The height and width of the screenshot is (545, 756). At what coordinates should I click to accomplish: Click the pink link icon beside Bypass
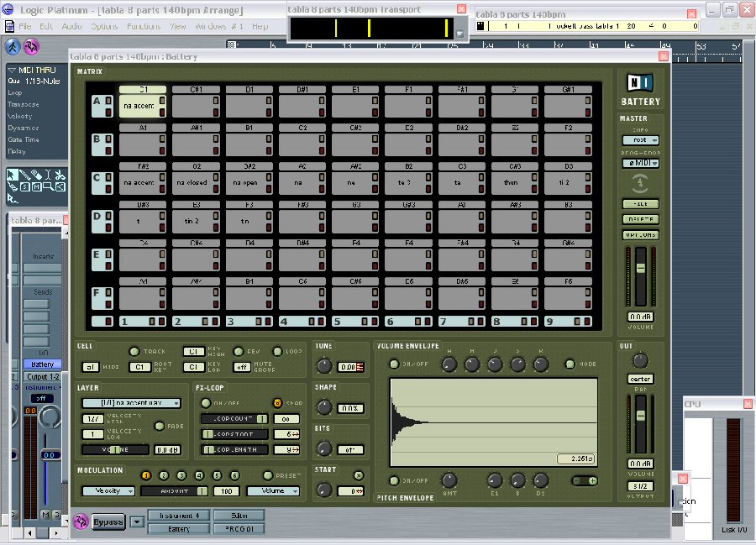point(81,521)
